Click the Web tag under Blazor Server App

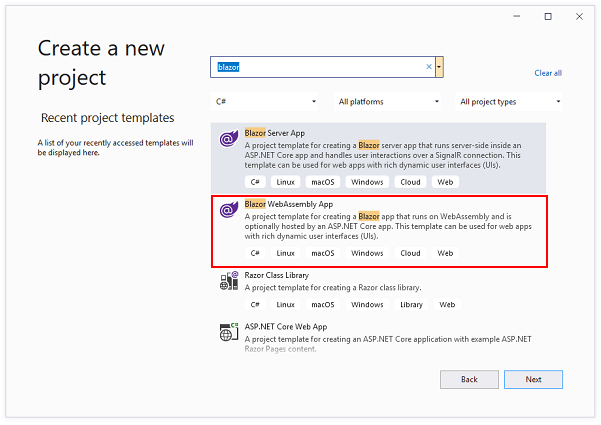(445, 182)
